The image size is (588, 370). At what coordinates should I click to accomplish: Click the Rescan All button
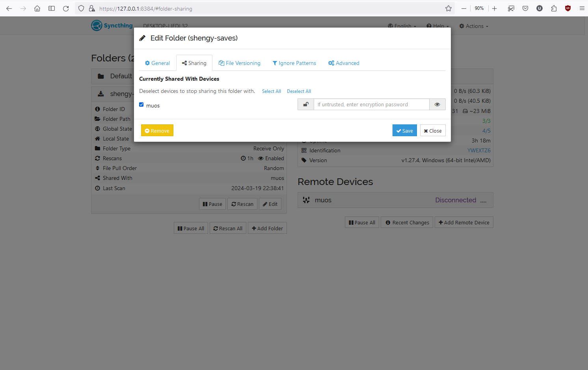click(228, 228)
